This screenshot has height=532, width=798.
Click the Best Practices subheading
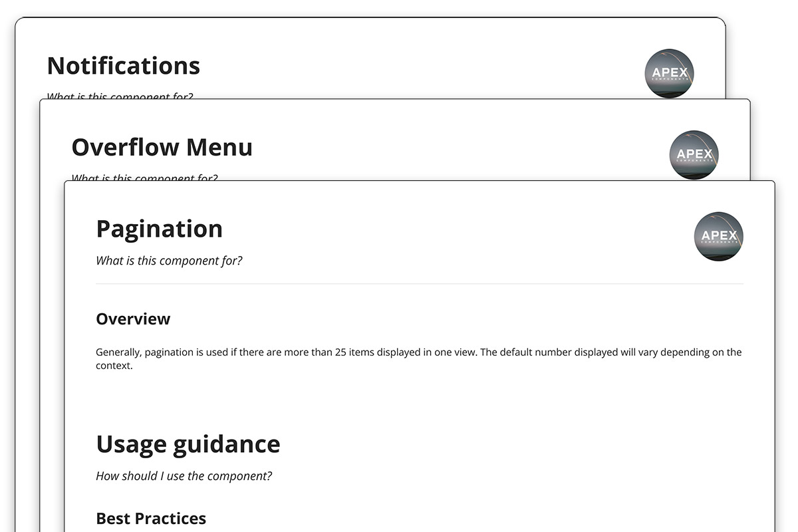pos(151,518)
